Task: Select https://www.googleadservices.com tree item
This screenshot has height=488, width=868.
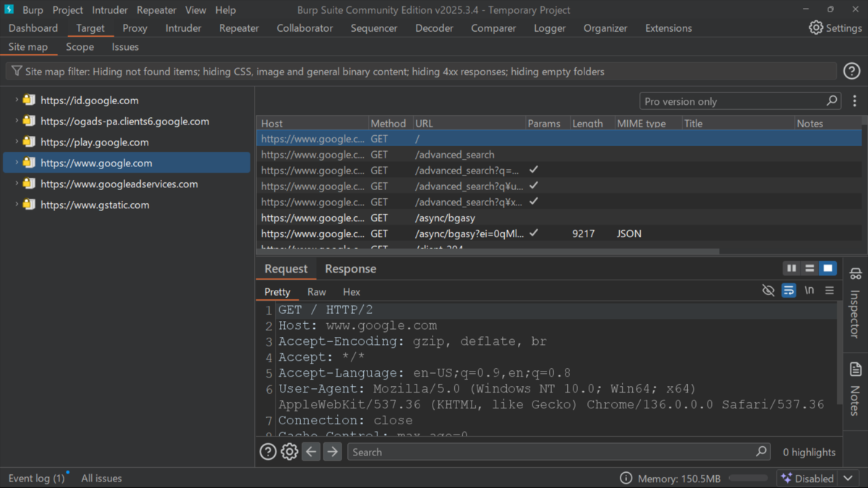Action: (x=119, y=184)
